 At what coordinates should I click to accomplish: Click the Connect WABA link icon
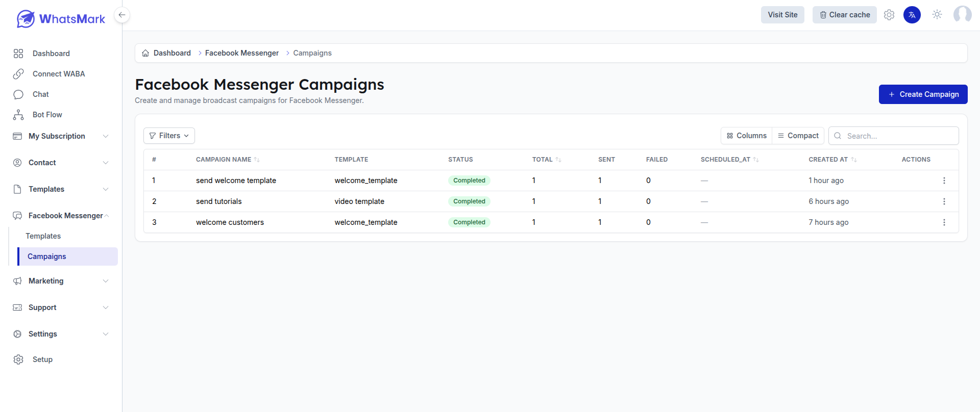click(x=18, y=74)
